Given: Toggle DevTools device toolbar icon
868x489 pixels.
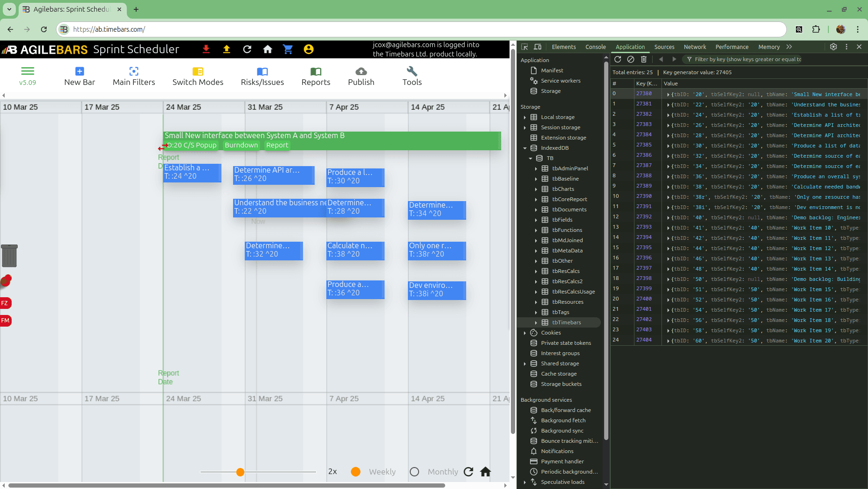Looking at the screenshot, I should [537, 47].
